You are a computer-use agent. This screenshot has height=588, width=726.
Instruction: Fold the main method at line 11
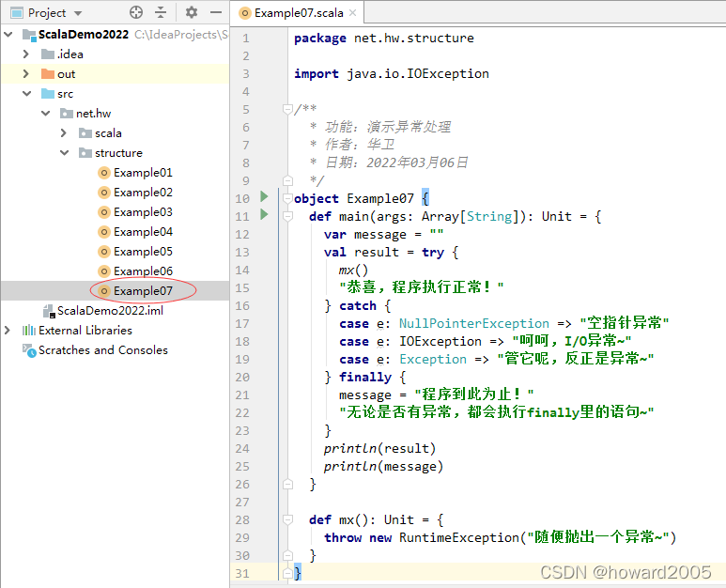tap(287, 216)
